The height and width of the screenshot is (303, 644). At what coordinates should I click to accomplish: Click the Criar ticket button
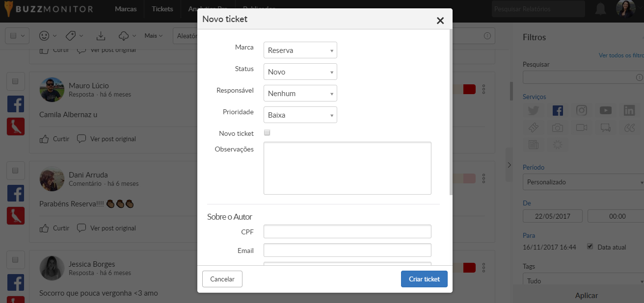[x=424, y=279]
